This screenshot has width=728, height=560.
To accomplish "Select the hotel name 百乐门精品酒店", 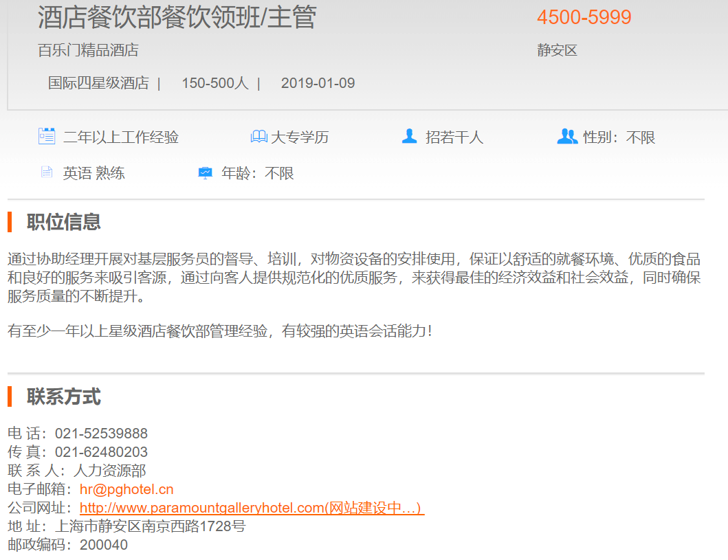I will coord(88,50).
